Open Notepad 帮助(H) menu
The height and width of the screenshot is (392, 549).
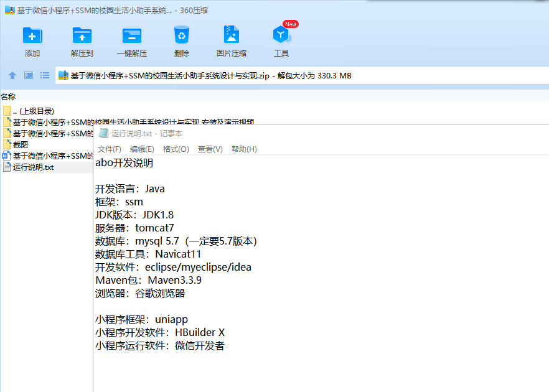coord(244,149)
